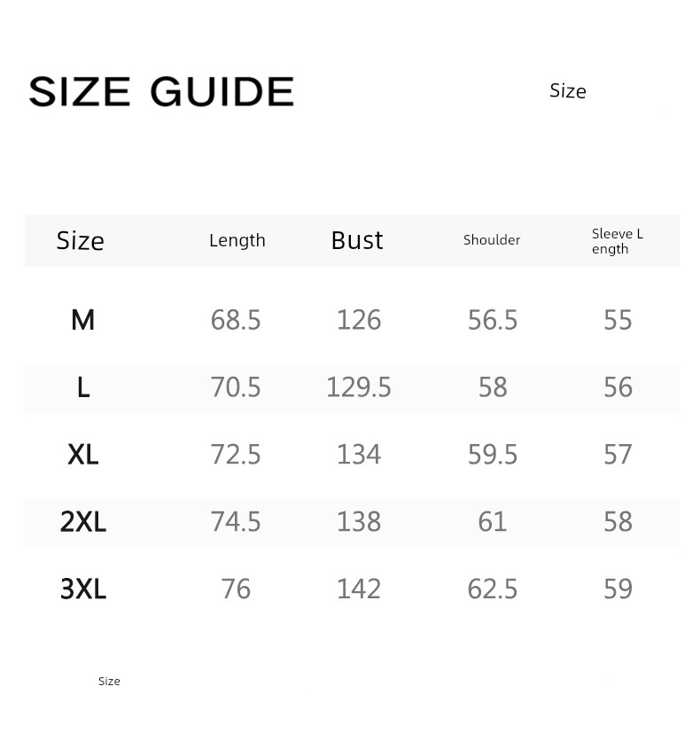Click the sleeve length value 55
This screenshot has height=749, width=700.
click(618, 320)
